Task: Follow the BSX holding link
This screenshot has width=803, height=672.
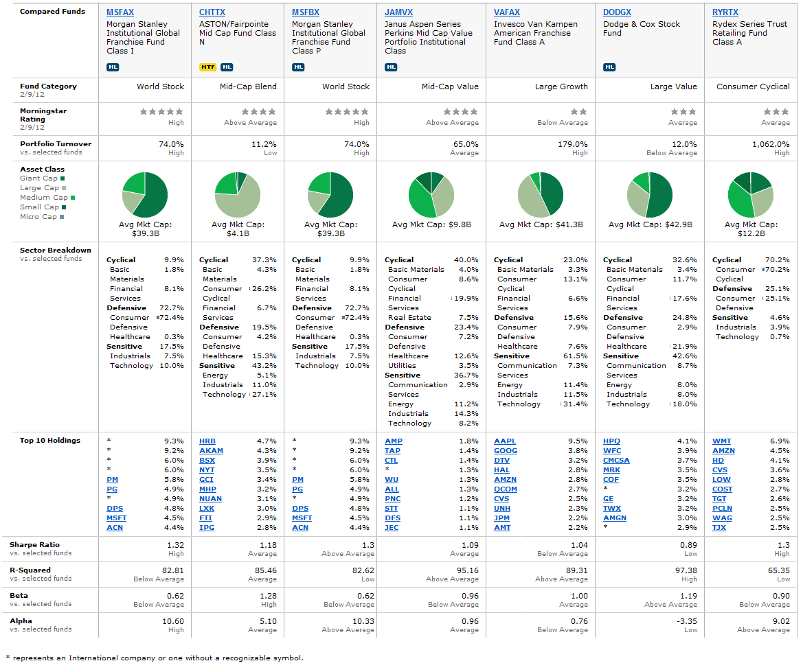Action: [x=207, y=461]
